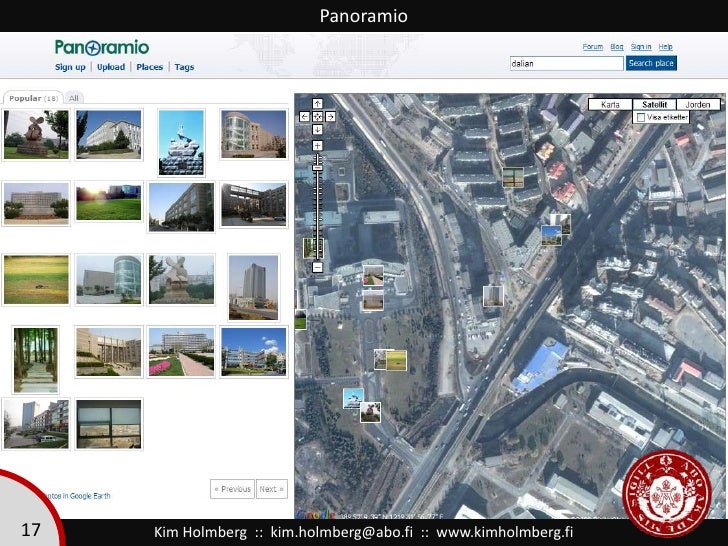
Task: Open the Popular photos tab
Action: coord(33,98)
